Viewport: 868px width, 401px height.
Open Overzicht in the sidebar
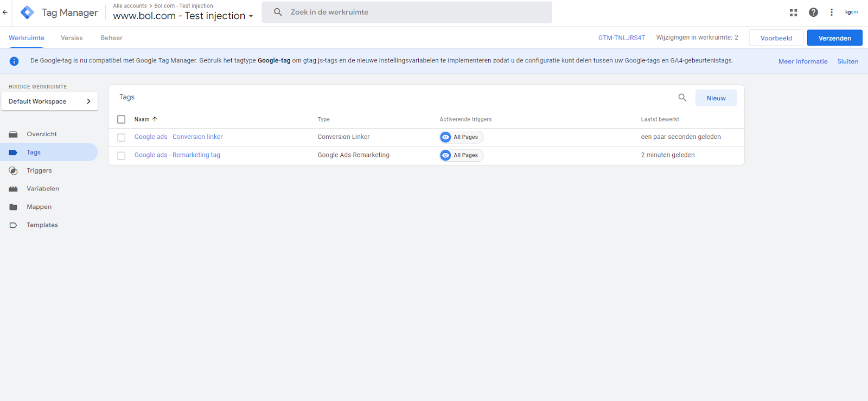tap(42, 134)
